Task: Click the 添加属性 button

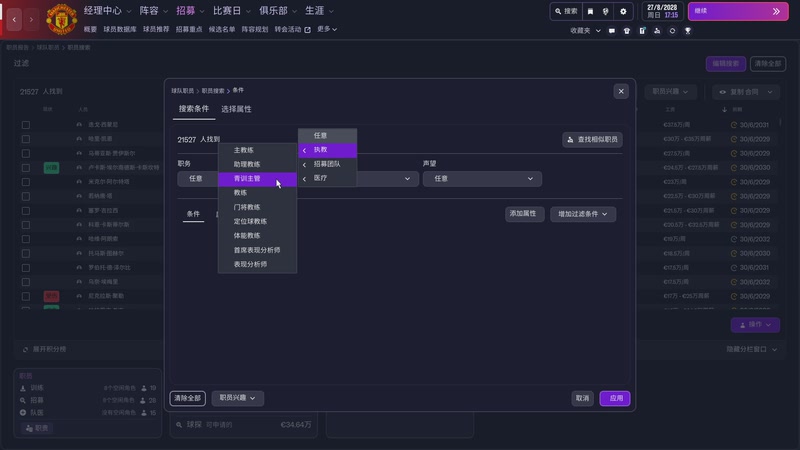Action: [524, 214]
